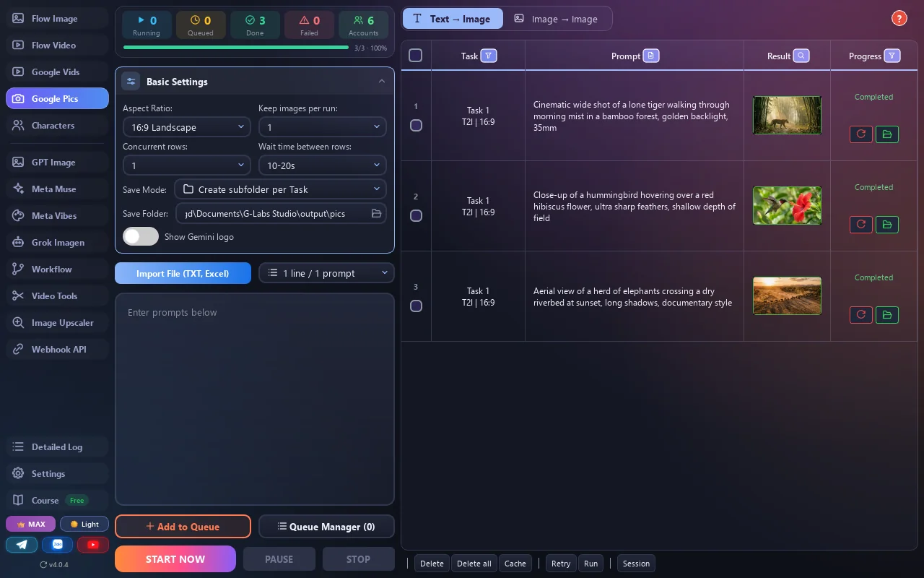Open output folder for the tiger row
The image size is (924, 578).
click(x=887, y=134)
